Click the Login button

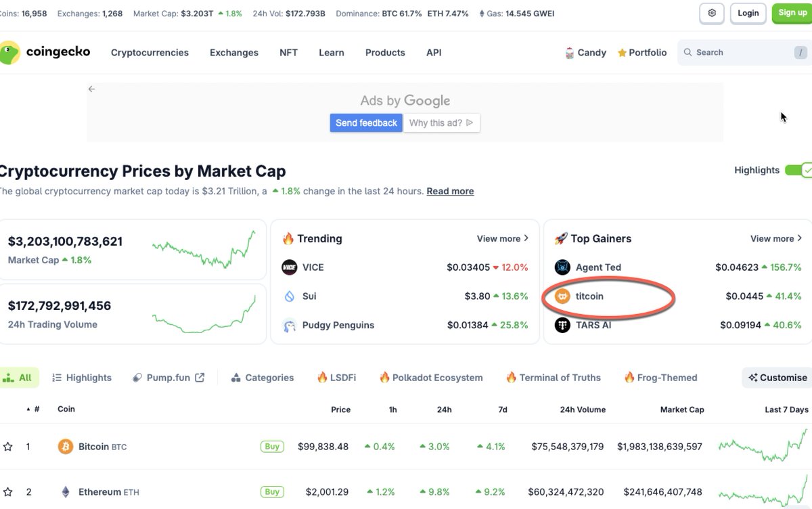pyautogui.click(x=748, y=13)
